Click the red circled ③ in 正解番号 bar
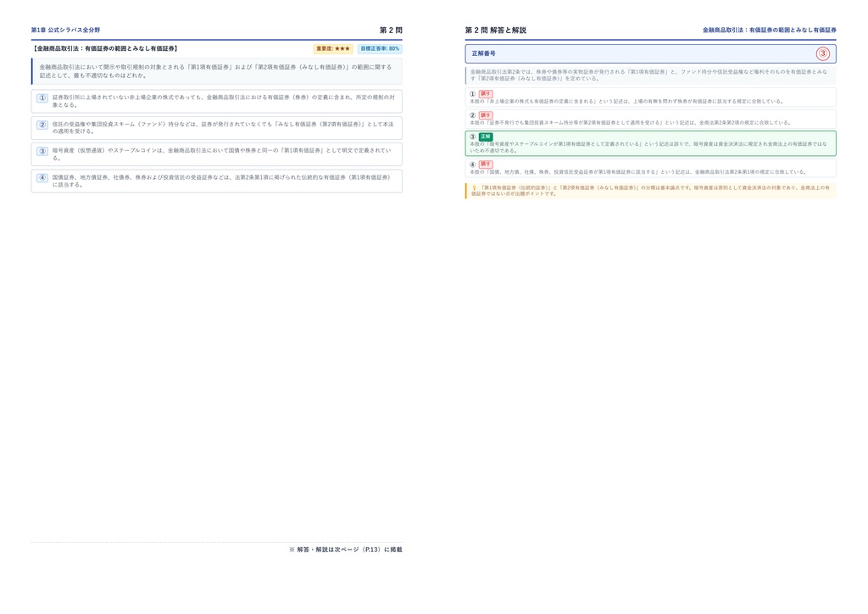This screenshot has width=868, height=614. (x=822, y=53)
